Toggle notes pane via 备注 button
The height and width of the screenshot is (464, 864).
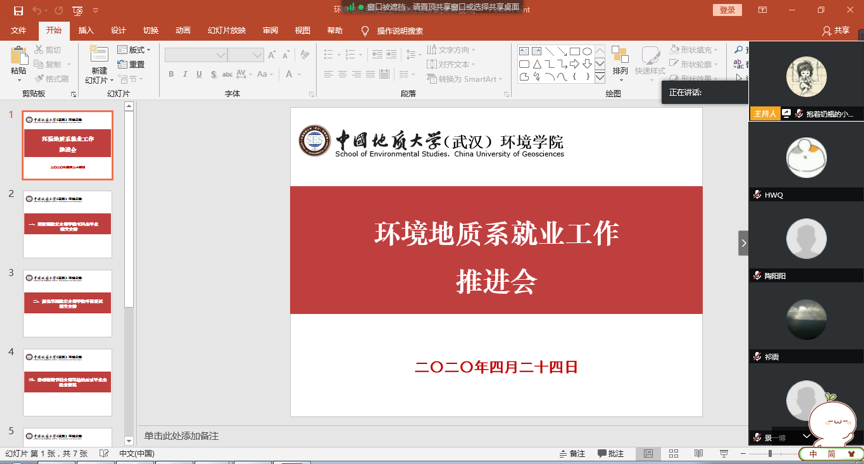tap(573, 454)
